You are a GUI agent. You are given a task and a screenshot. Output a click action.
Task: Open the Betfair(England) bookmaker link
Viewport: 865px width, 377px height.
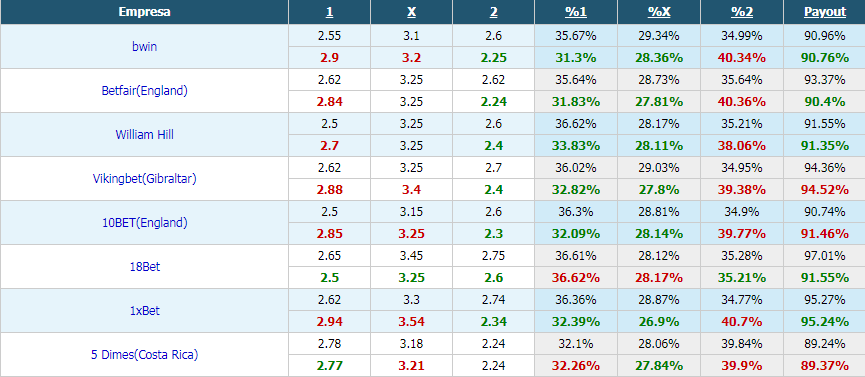[x=145, y=91]
